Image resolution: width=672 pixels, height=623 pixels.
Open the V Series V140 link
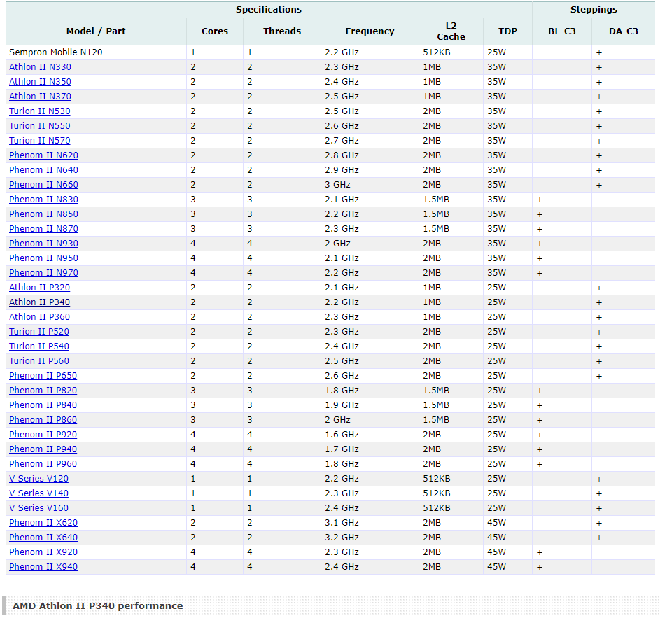coord(38,493)
